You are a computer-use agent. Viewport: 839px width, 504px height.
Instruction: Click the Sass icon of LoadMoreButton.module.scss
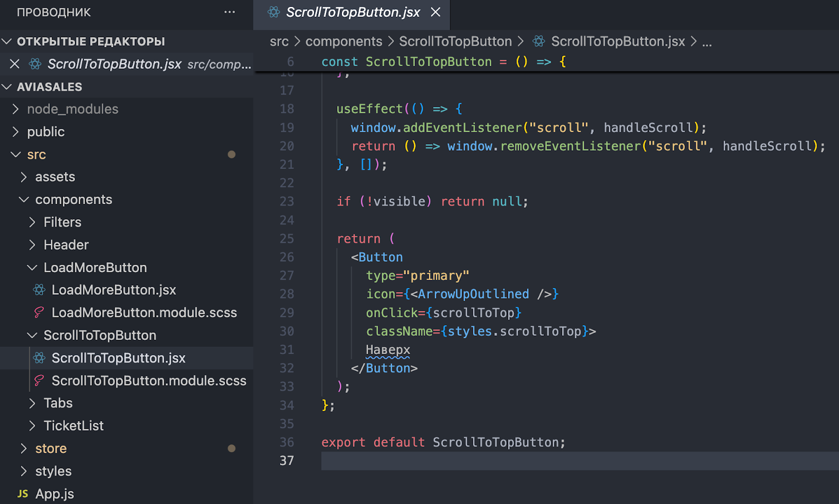pyautogui.click(x=39, y=313)
